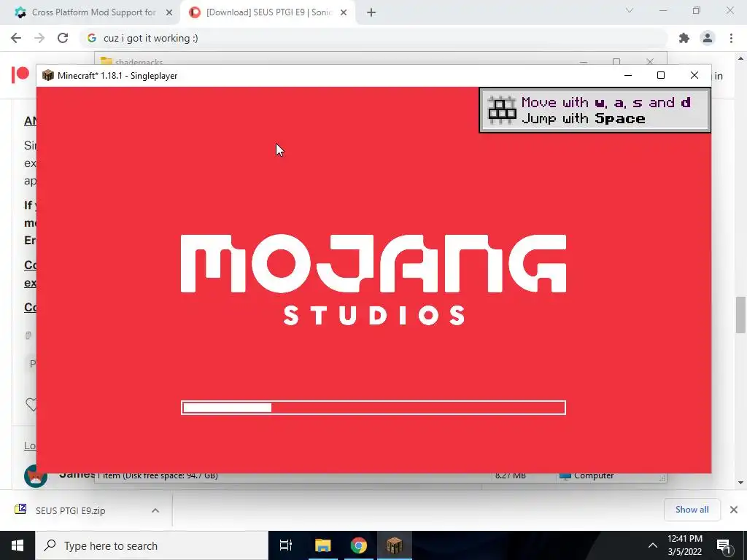The height and width of the screenshot is (560, 747).
Task: Minimize the Minecraft window
Action: point(628,75)
